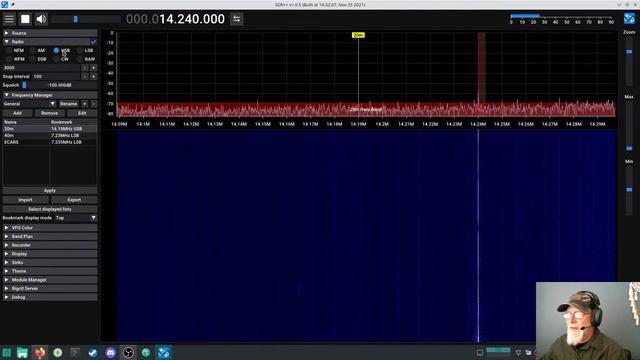
Task: Click the Snap Interval 500 field
Action: click(x=56, y=76)
